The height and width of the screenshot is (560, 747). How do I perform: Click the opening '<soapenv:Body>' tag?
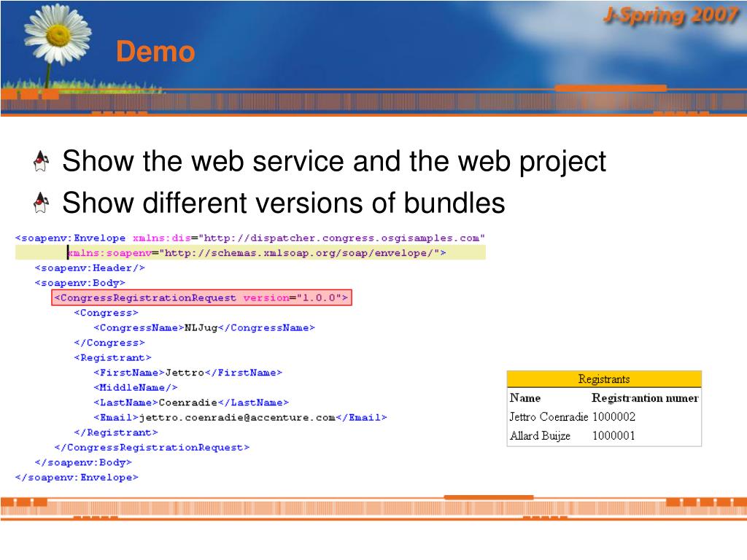80,283
